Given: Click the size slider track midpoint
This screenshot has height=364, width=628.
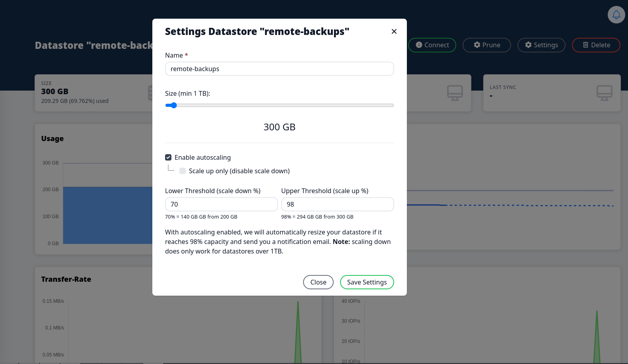Looking at the screenshot, I should click(x=280, y=105).
